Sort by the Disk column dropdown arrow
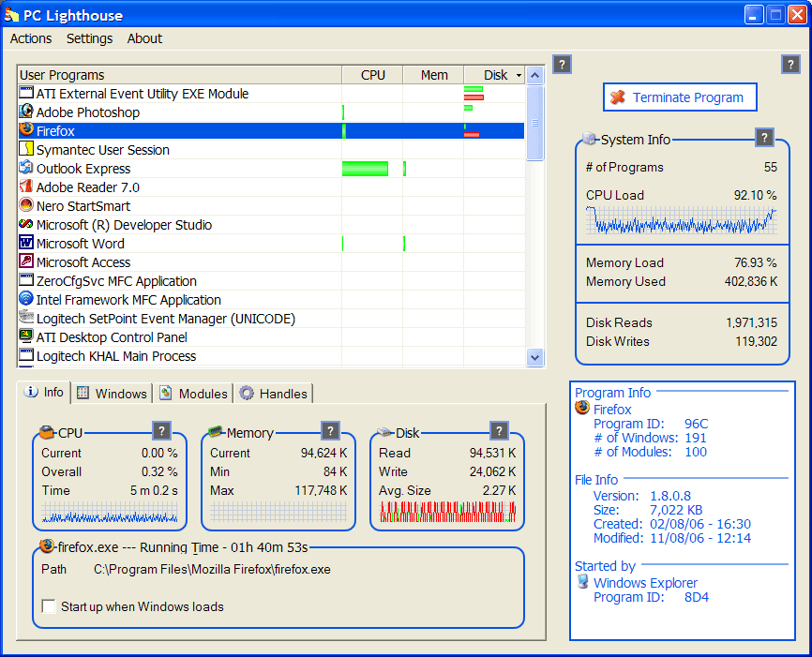This screenshot has width=812, height=657. point(519,76)
